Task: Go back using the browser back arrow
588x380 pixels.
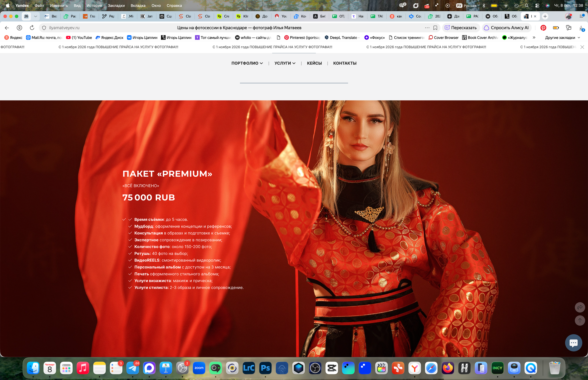Action: [x=7, y=28]
